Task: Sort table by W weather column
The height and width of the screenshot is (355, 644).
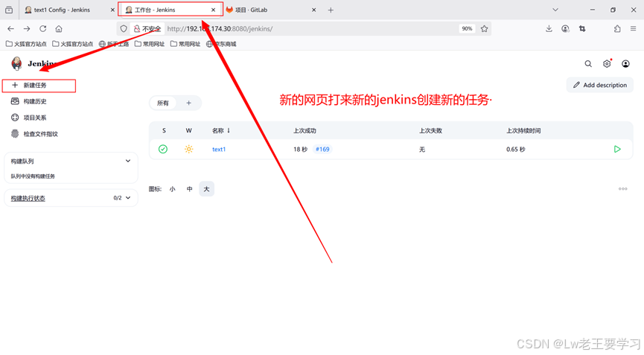Action: (188, 130)
